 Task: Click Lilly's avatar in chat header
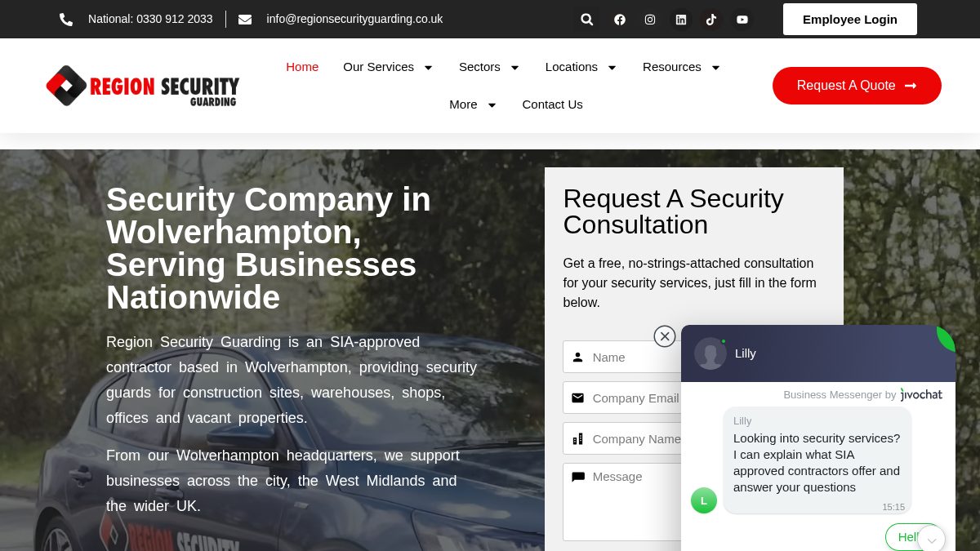click(x=710, y=353)
